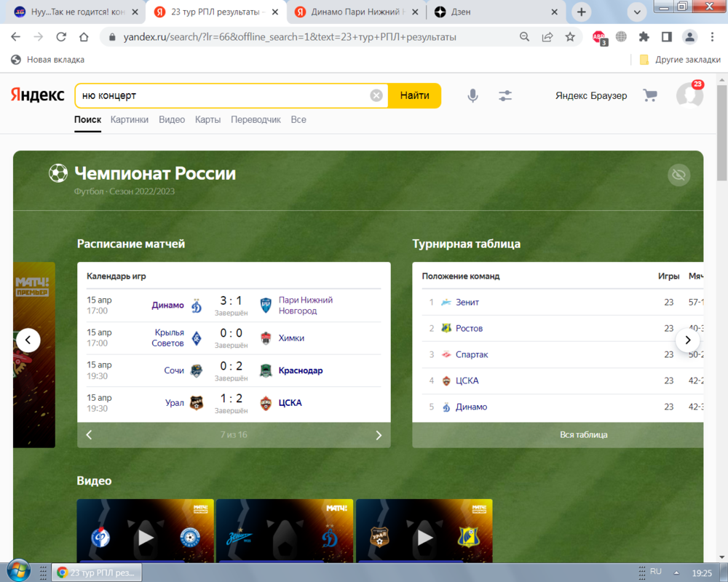
Task: Hide the Чемпионат России widget
Action: (x=678, y=175)
